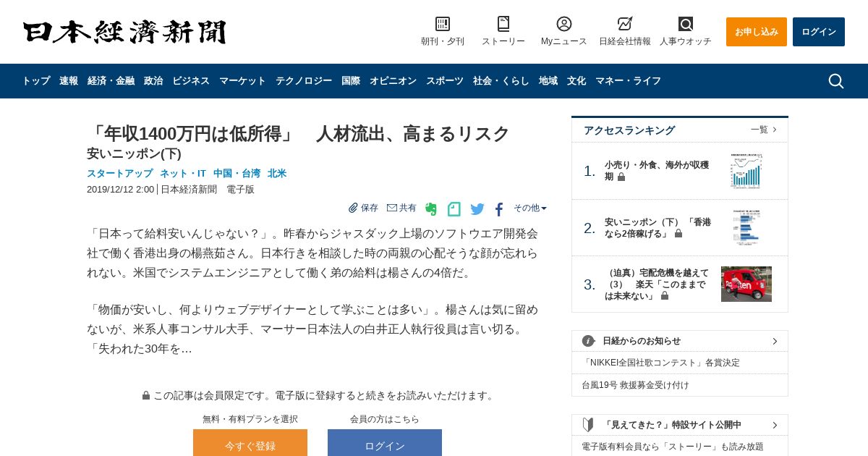Image resolution: width=868 pixels, height=456 pixels.
Task: Click the orange お申し込み button
Action: click(757, 32)
